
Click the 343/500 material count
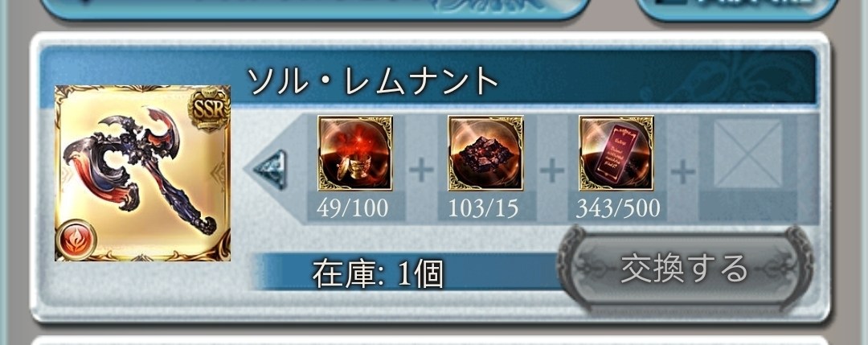[x=618, y=208]
